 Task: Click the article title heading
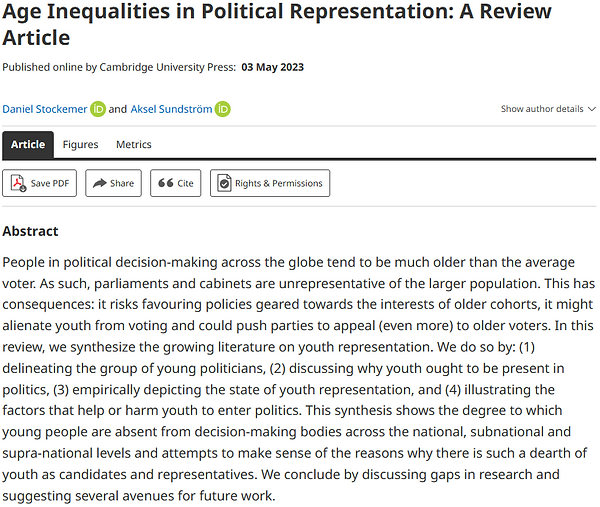pos(277,24)
